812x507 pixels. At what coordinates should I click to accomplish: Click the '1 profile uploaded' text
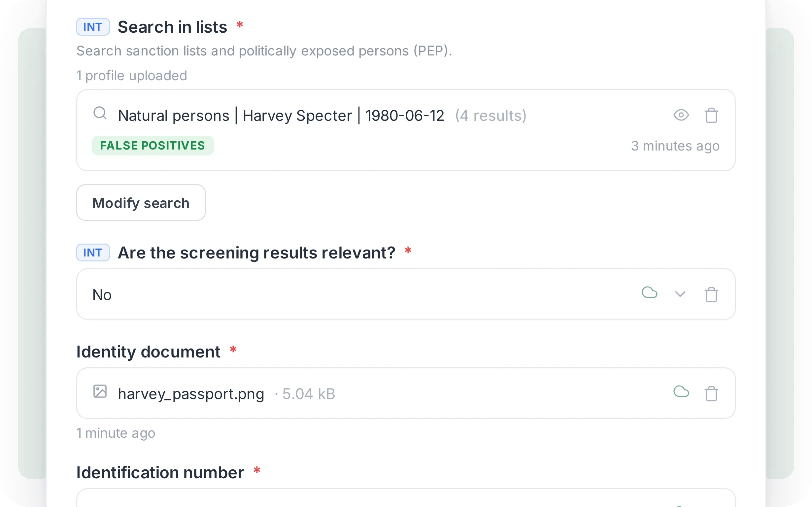pyautogui.click(x=132, y=76)
